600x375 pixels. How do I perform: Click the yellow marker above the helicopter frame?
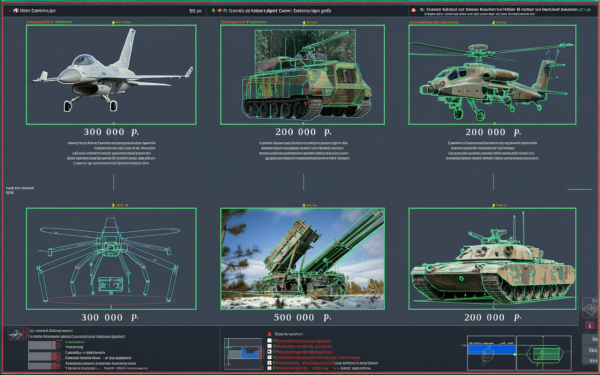tap(493, 23)
